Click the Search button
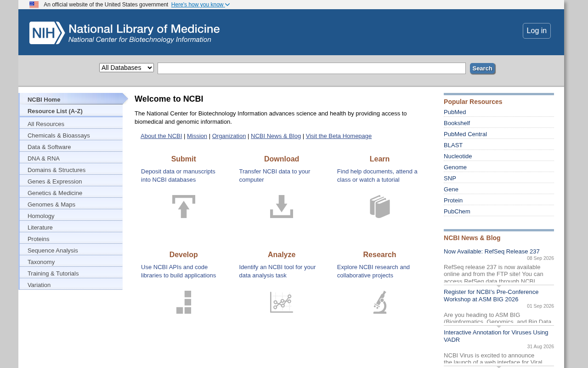Screen dimensions: 588x368 482,69
